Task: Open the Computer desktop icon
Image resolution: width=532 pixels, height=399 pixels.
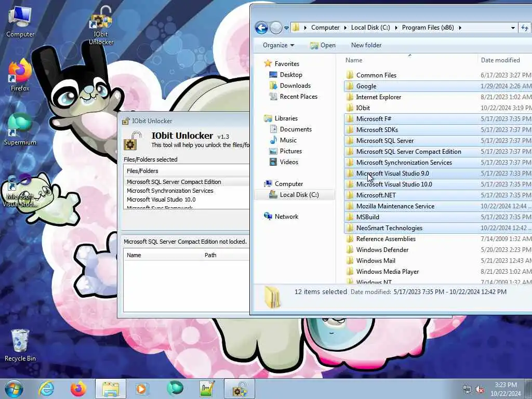Action: tap(20, 22)
